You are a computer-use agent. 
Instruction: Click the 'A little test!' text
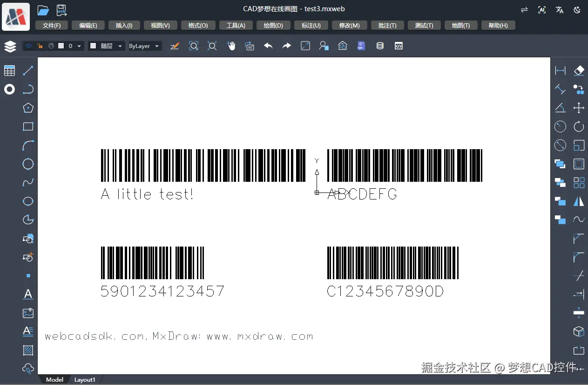pos(147,194)
